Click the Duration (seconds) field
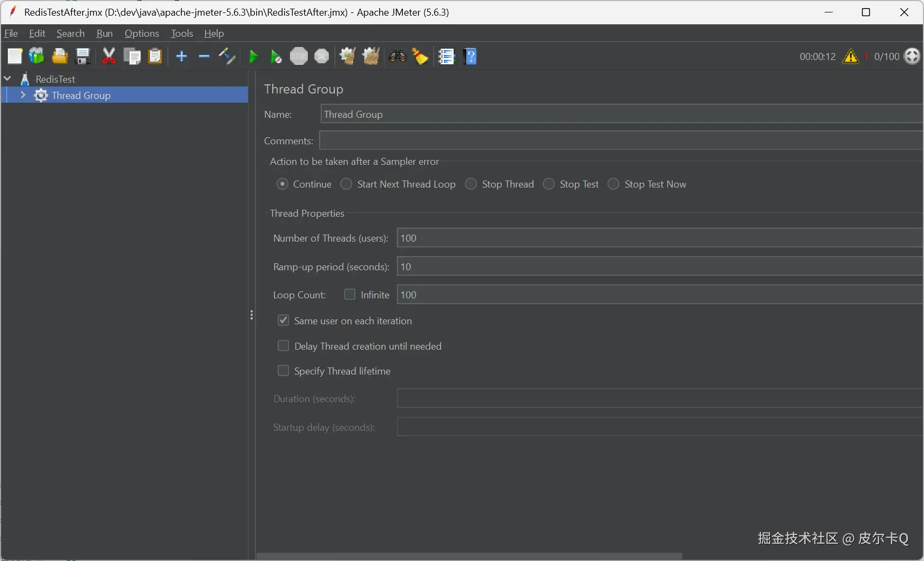Image resolution: width=924 pixels, height=561 pixels. 660,398
